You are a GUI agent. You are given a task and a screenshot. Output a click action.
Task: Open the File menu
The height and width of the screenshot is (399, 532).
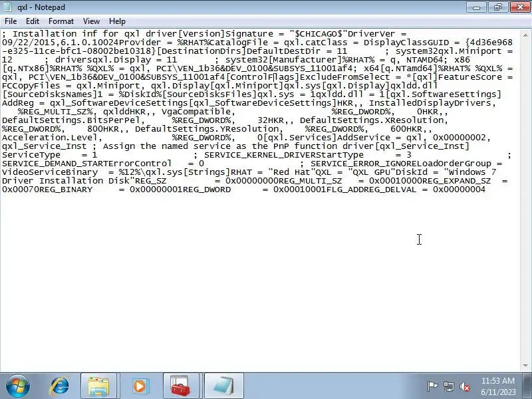(11, 21)
